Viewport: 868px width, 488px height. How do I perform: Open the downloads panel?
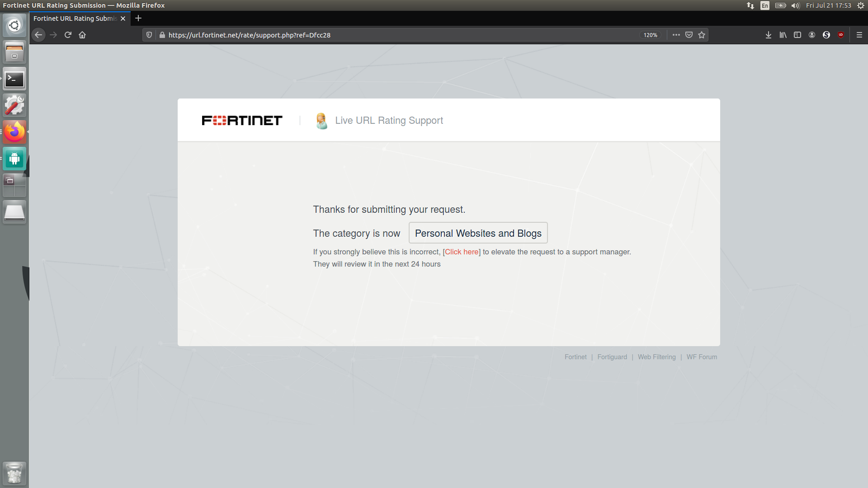pos(769,35)
